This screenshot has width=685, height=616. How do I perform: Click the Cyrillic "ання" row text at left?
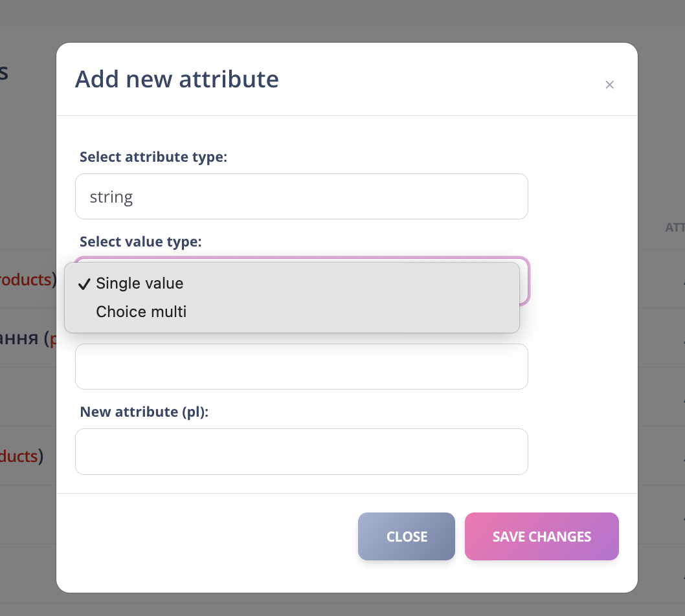pos(21,338)
